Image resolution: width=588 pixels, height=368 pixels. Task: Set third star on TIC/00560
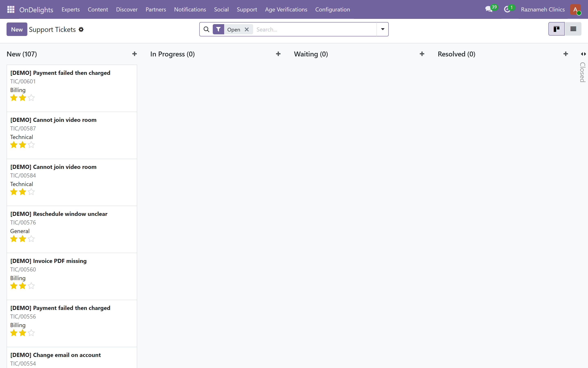pos(31,286)
